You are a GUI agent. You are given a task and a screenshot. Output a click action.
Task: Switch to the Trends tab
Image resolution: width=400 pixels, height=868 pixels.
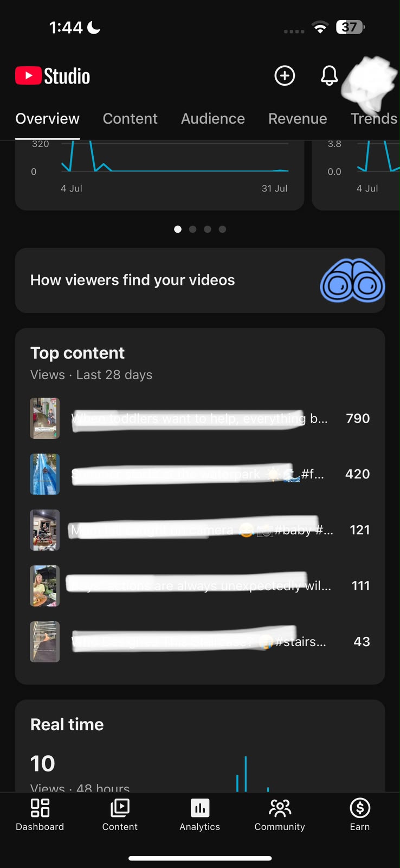click(374, 119)
